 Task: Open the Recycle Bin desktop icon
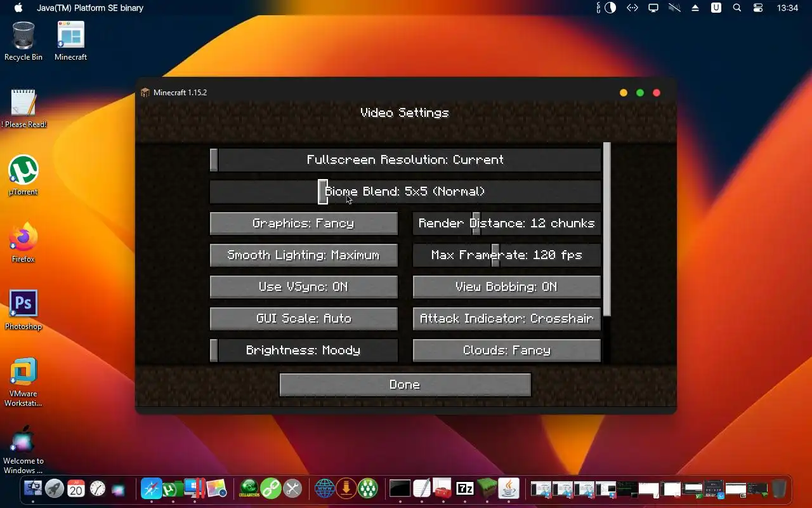[23, 41]
